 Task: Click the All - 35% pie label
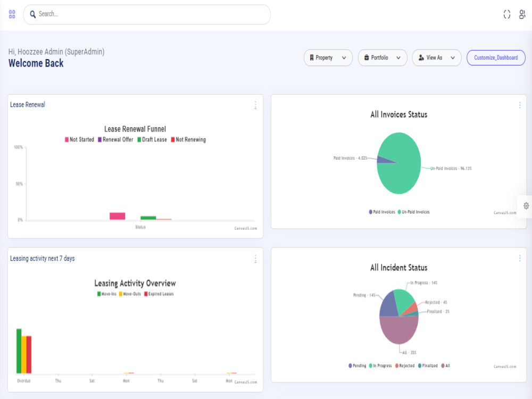(x=409, y=353)
